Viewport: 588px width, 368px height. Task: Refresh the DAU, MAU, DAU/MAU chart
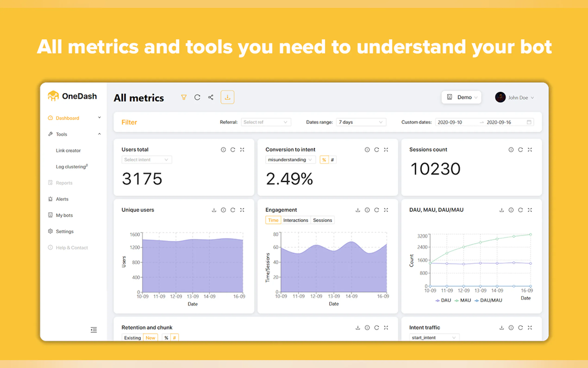coord(520,210)
